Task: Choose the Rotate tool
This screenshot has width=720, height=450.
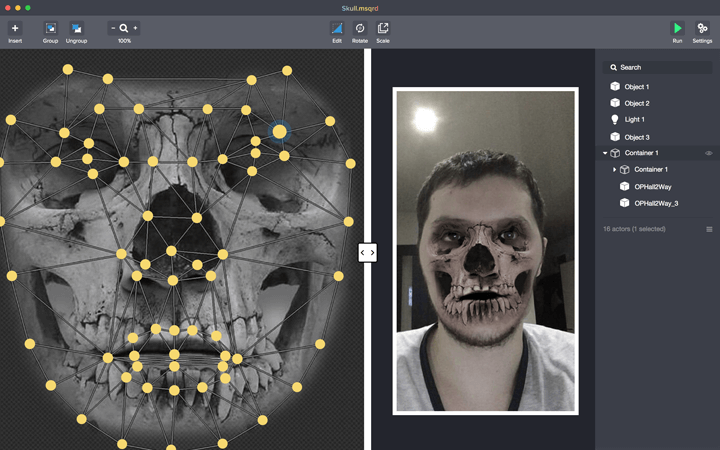Action: coord(360,28)
